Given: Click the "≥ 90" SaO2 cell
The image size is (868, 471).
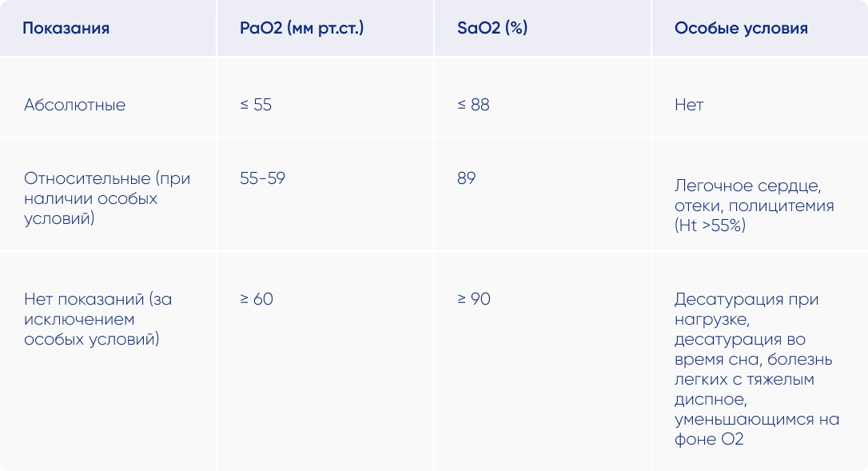Looking at the screenshot, I should pos(473,299).
